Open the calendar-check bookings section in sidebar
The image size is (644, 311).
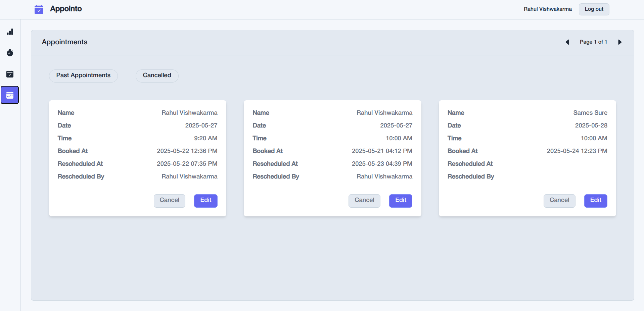click(10, 74)
